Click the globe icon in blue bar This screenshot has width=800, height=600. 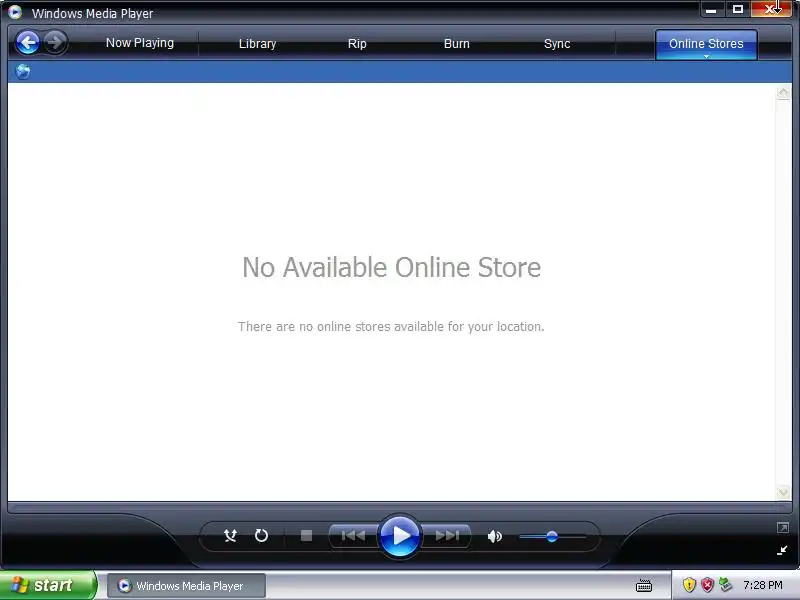coord(23,71)
